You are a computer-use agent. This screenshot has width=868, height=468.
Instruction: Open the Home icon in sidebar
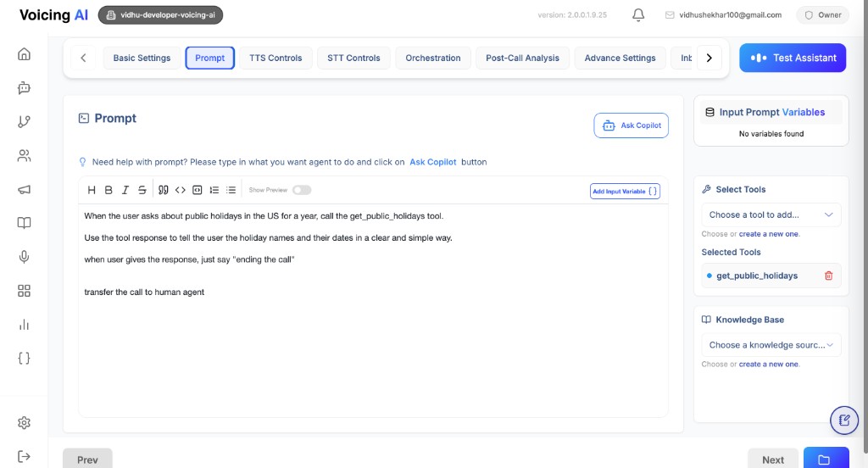pyautogui.click(x=24, y=53)
